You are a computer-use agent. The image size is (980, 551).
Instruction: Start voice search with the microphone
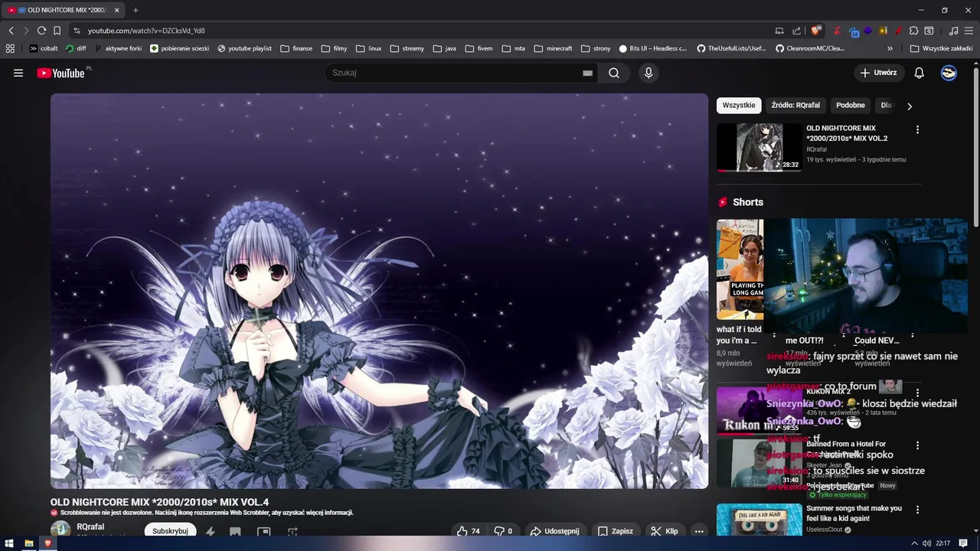click(x=648, y=73)
